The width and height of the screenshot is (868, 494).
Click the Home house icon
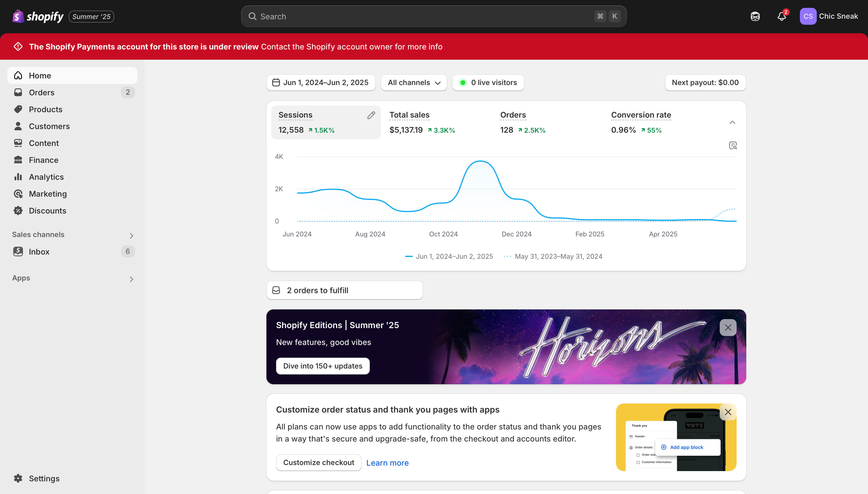coord(18,75)
